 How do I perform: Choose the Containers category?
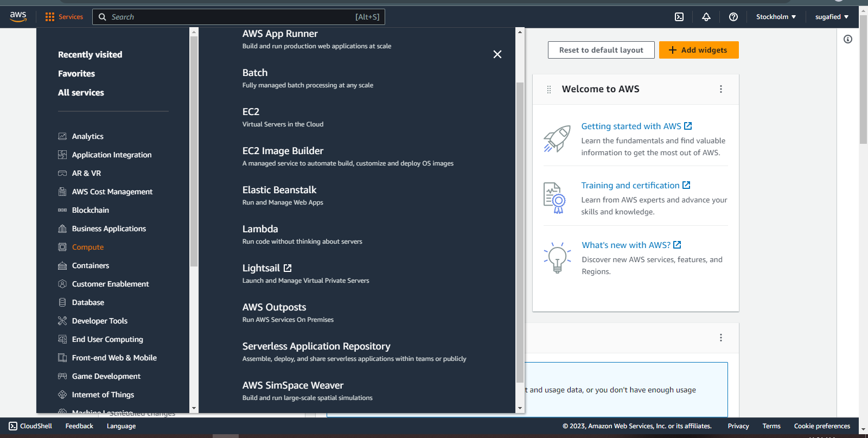(x=91, y=265)
